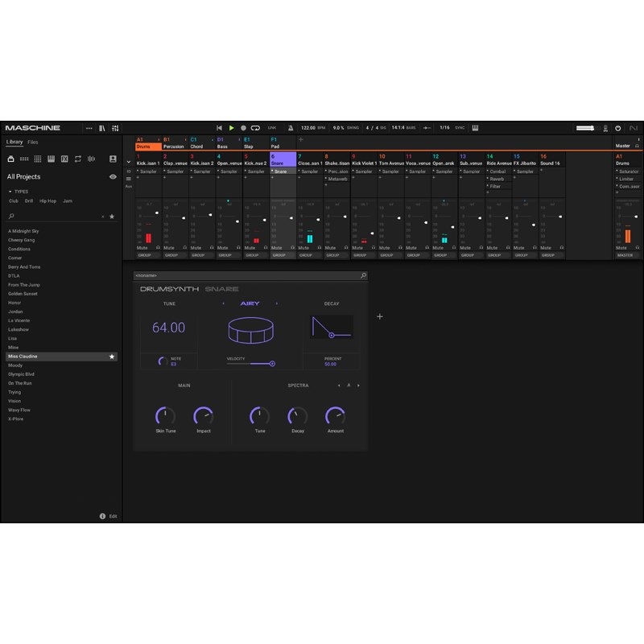The height and width of the screenshot is (644, 644).
Task: Click next preset arrow beside AIRY
Action: 277,303
